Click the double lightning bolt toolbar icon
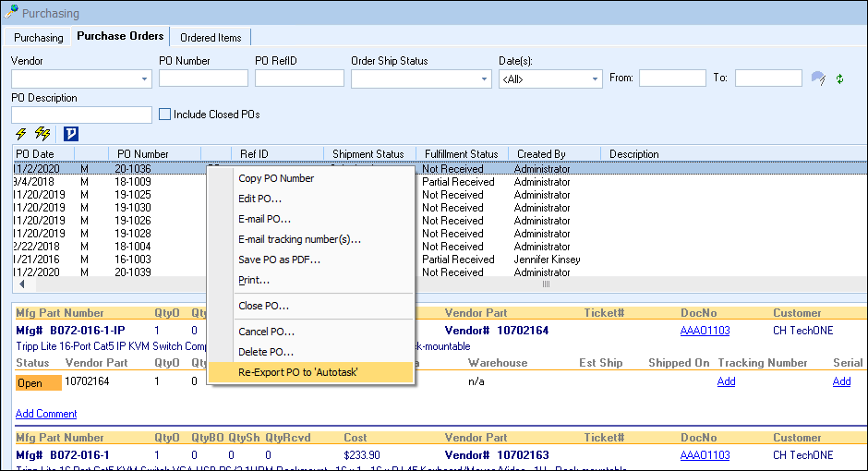The width and height of the screenshot is (868, 471). [x=42, y=134]
